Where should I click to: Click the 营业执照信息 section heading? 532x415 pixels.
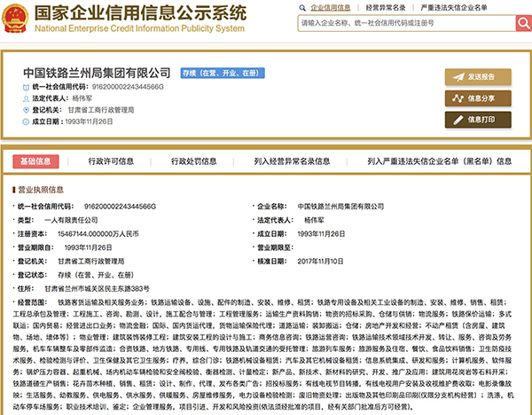pyautogui.click(x=41, y=190)
